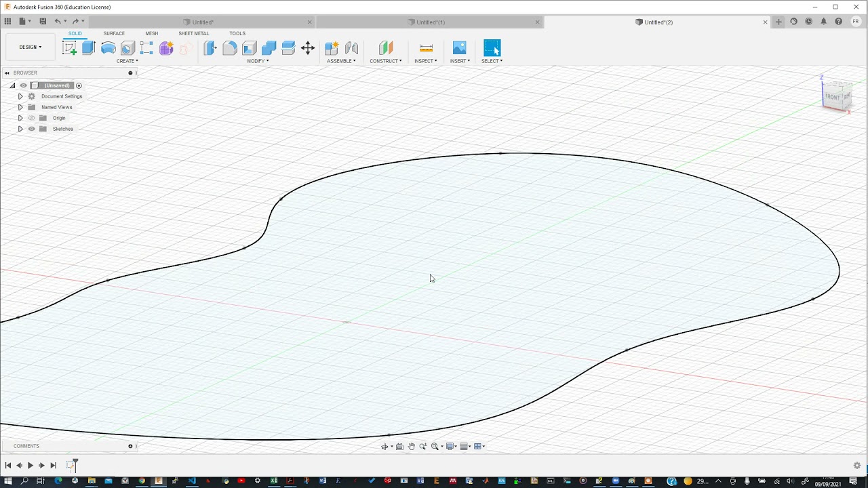Open the SELECT dropdown menu

[492, 61]
